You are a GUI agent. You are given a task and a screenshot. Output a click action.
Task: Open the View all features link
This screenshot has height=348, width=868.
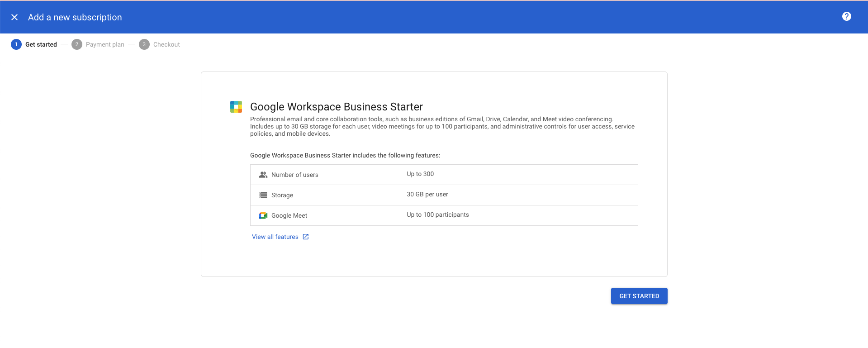pos(275,237)
